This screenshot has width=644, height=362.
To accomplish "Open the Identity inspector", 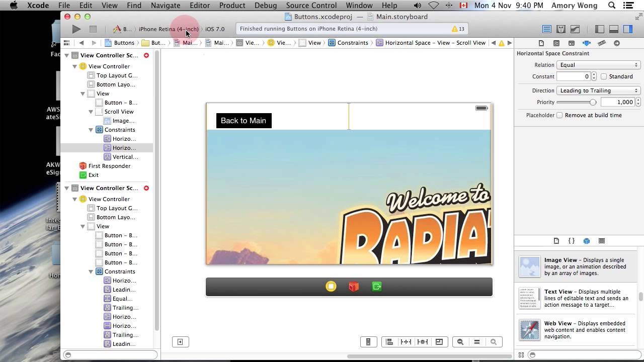I will point(572,43).
